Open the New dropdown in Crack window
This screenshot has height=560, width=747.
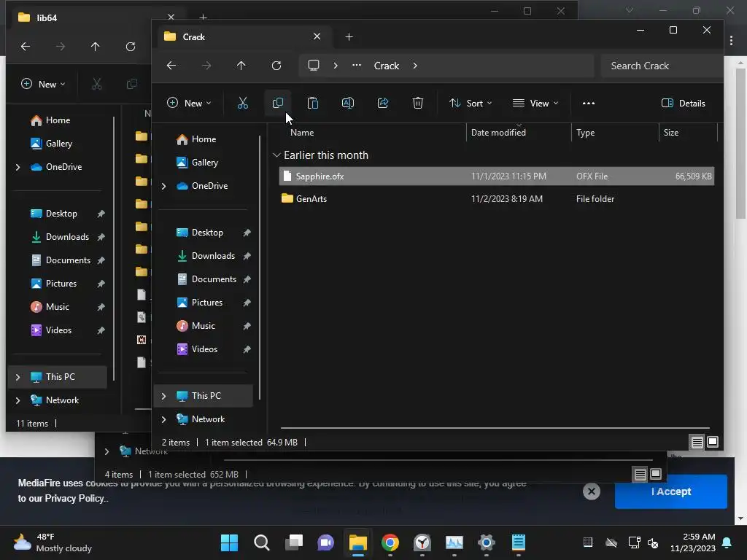pyautogui.click(x=189, y=103)
